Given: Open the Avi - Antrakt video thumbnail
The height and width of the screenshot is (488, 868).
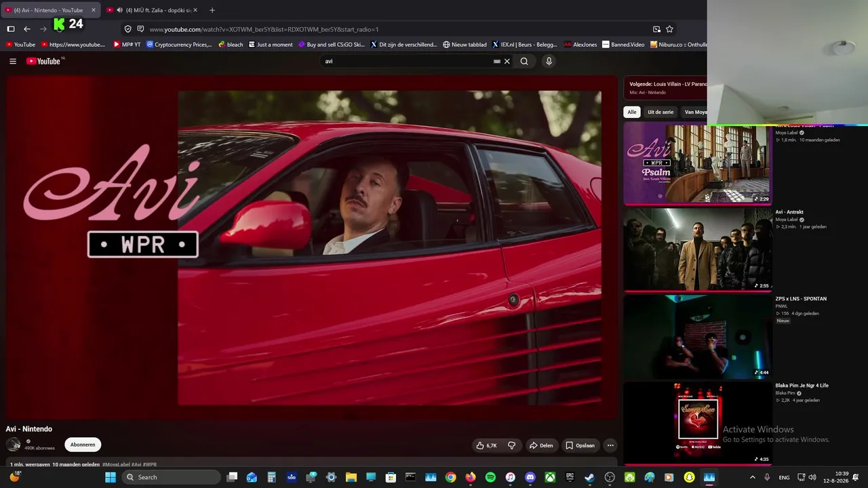Looking at the screenshot, I should pos(697,249).
